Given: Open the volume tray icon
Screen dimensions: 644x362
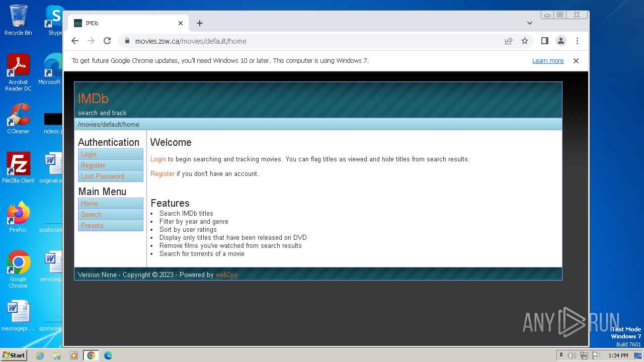Looking at the screenshot, I should tap(572, 355).
